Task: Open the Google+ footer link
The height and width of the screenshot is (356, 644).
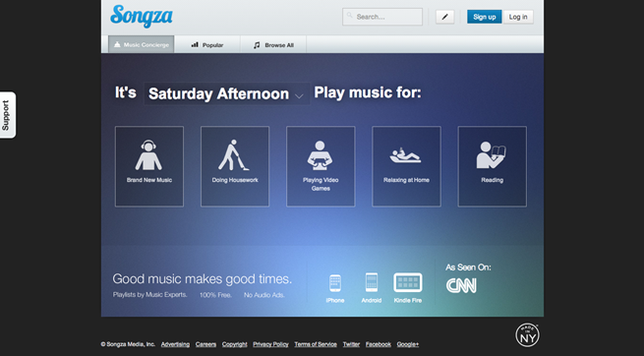Action: click(x=408, y=344)
